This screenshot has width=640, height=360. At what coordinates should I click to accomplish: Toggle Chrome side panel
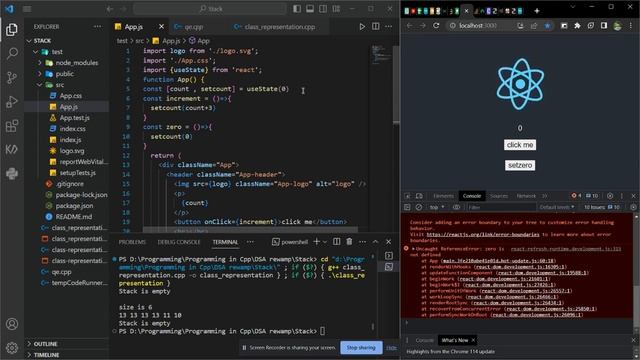pyautogui.click(x=604, y=26)
